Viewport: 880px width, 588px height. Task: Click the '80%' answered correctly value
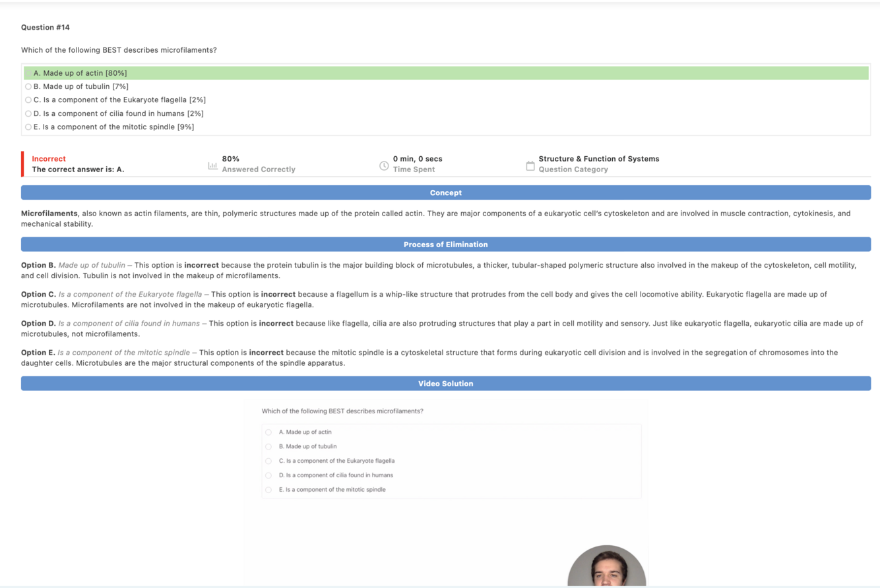click(231, 159)
